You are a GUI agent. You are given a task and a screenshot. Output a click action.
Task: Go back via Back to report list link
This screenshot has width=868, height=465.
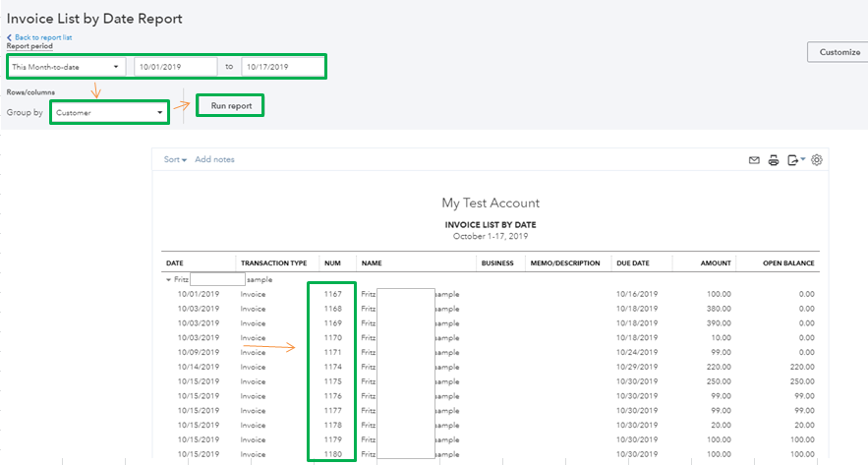pos(39,37)
